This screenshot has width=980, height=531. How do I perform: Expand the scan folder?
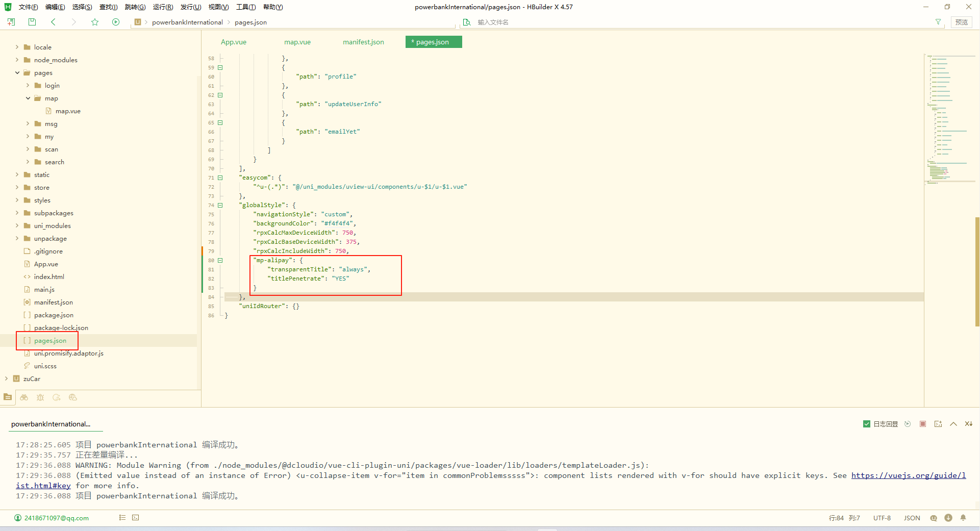click(x=28, y=149)
